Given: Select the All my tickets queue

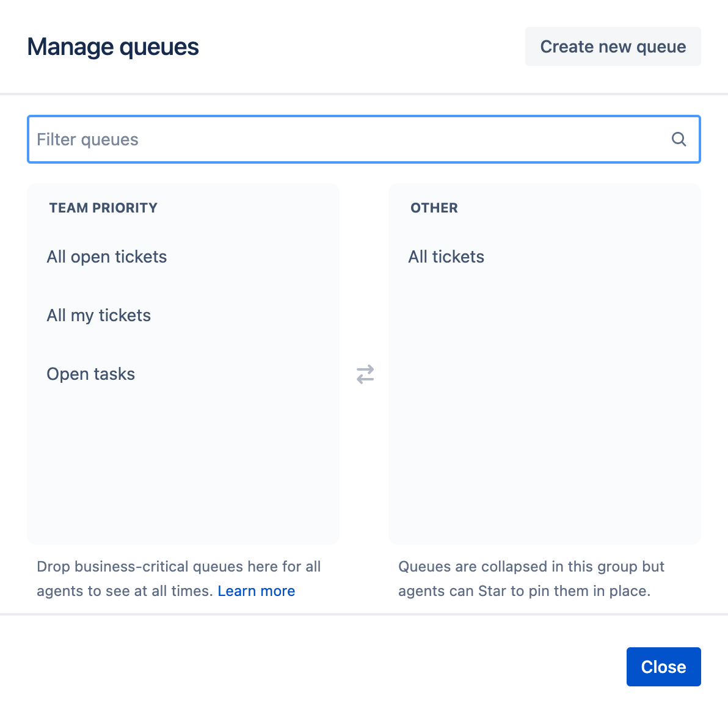Looking at the screenshot, I should coord(99,315).
